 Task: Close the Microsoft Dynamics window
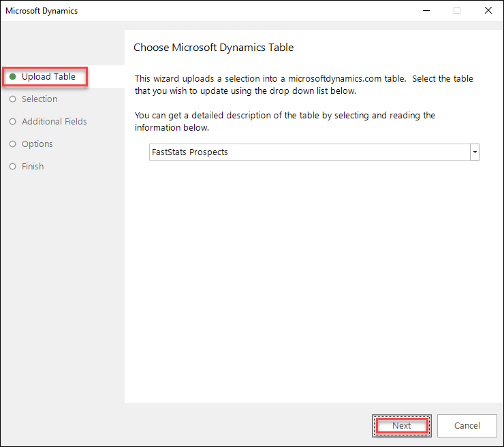488,10
